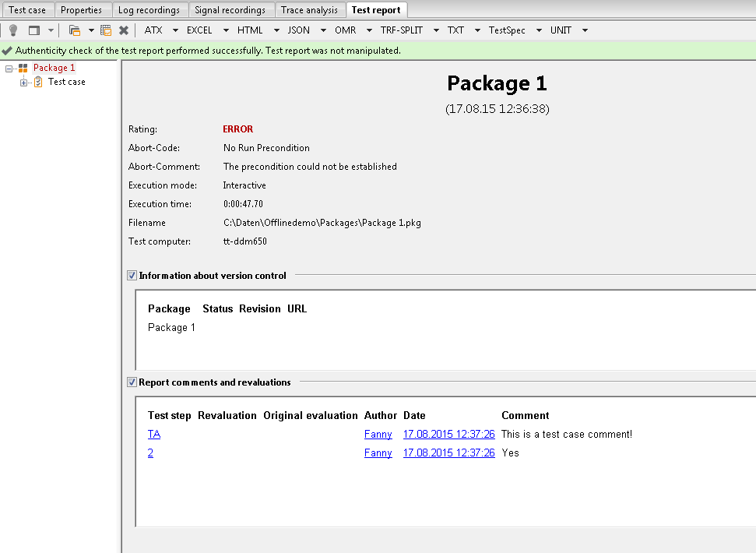Screen dimensions: 756x553
Task: Click the Package 1 grid icon in tree
Action: (x=23, y=68)
